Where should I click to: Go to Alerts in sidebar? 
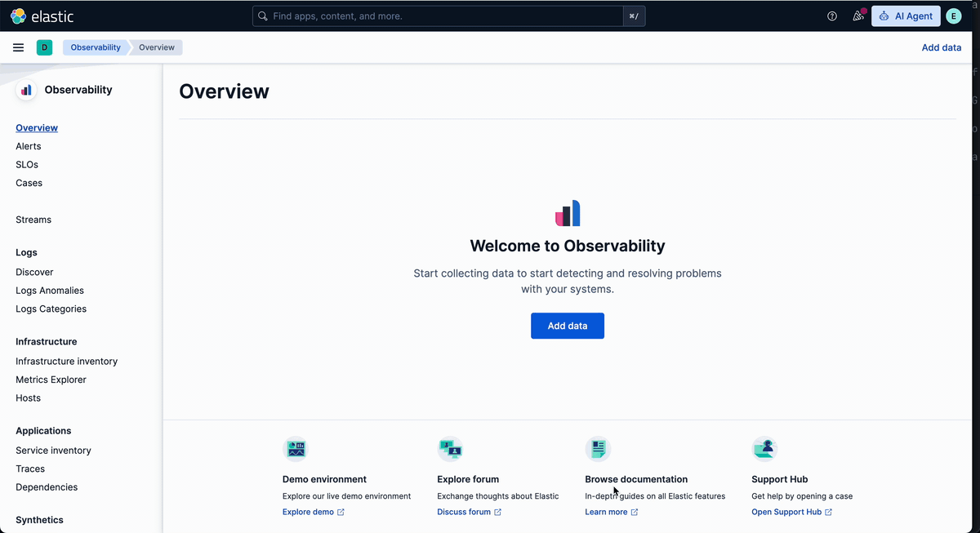(x=29, y=146)
